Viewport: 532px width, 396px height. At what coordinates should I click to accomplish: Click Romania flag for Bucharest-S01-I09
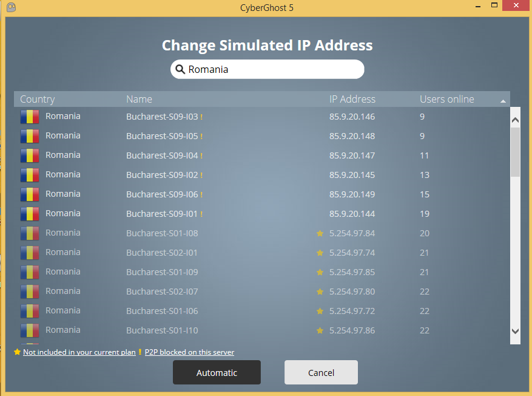30,272
